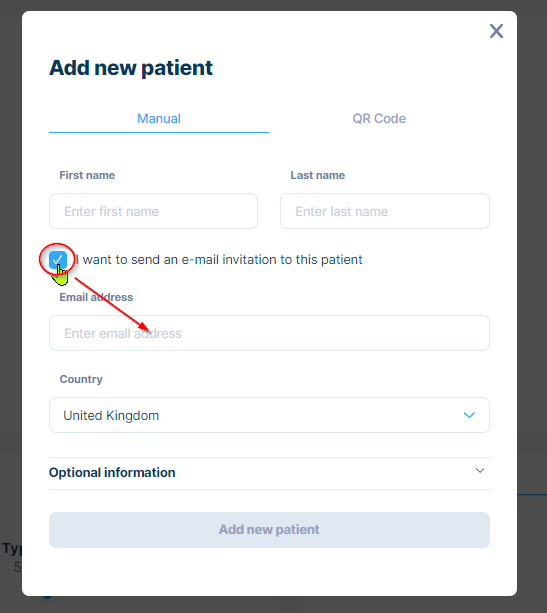547x613 pixels.
Task: Close the Add new patient dialog
Action: [496, 31]
